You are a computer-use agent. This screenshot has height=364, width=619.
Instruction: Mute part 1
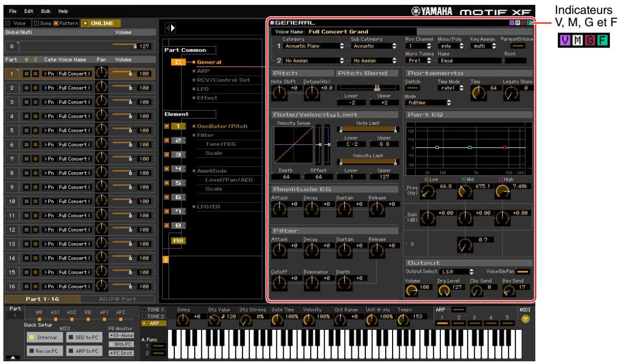tap(26, 74)
